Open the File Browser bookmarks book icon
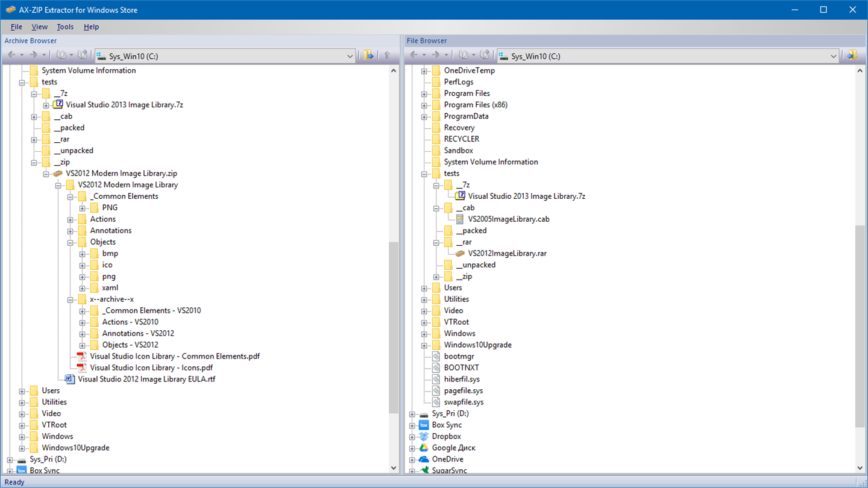The width and height of the screenshot is (868, 488). 463,55
